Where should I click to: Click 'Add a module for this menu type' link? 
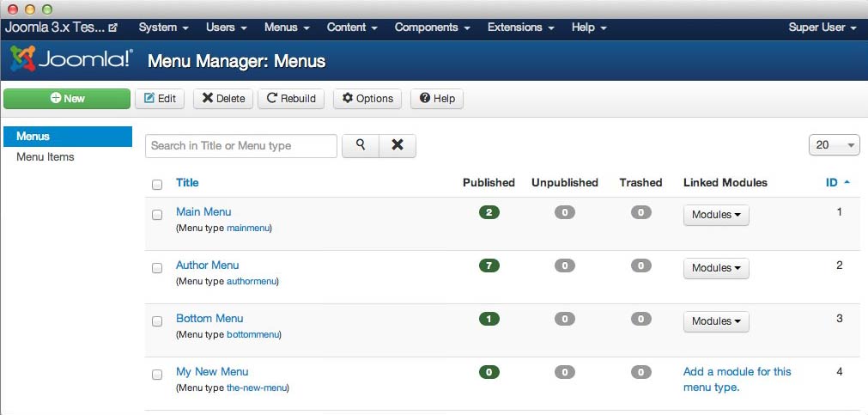(x=737, y=379)
